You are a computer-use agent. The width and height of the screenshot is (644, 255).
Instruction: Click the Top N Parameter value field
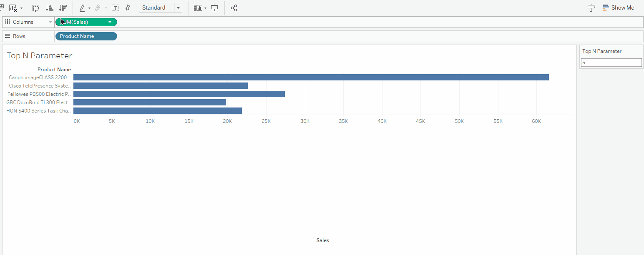(x=611, y=62)
